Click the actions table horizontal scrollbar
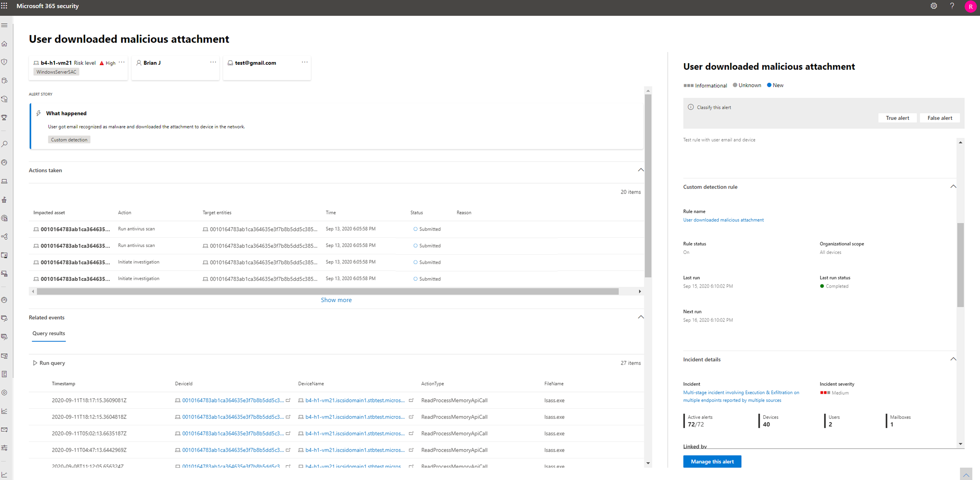 (x=328, y=291)
